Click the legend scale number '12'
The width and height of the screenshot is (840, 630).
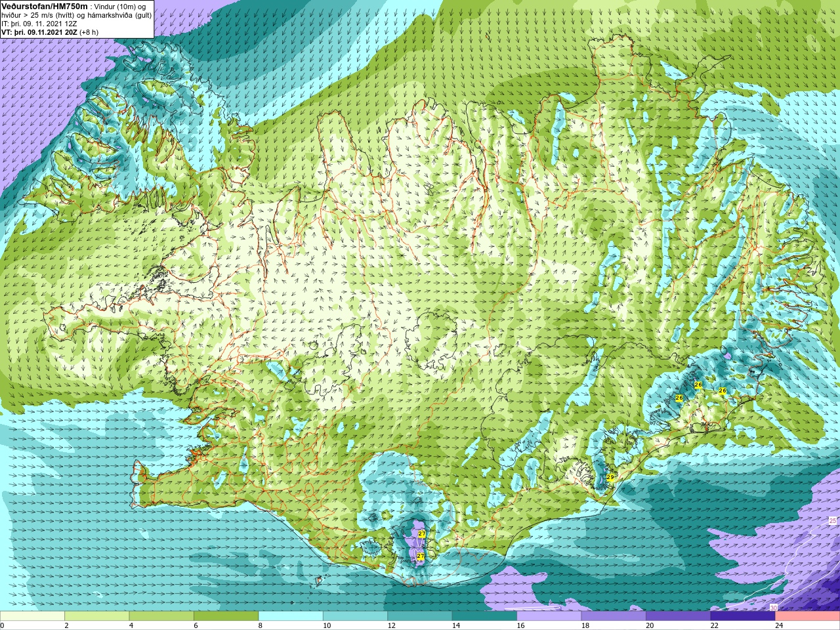click(391, 625)
